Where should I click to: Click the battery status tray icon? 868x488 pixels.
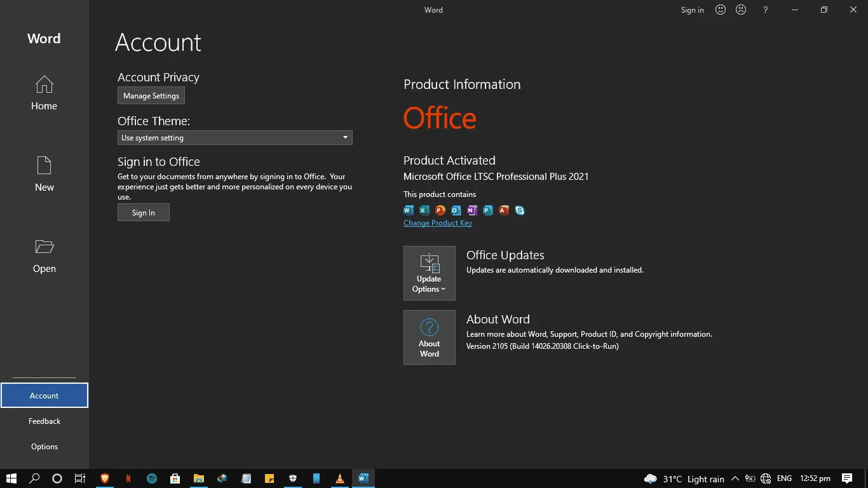pyautogui.click(x=750, y=478)
